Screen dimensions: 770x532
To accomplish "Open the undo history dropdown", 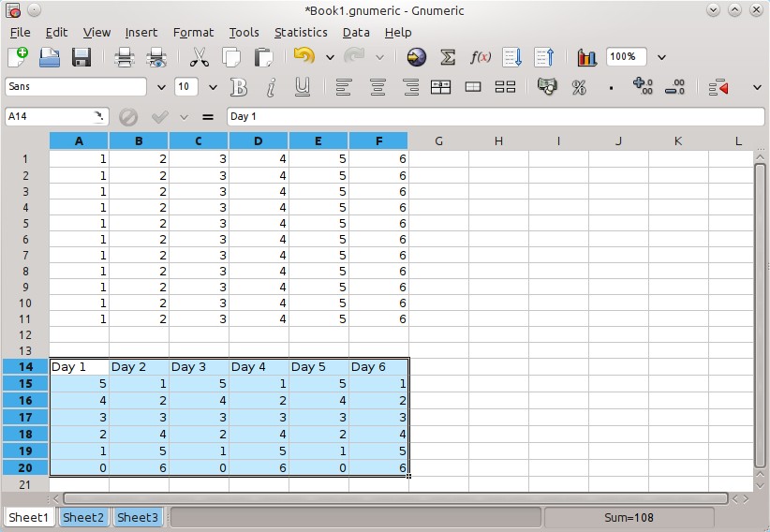I will click(x=330, y=57).
